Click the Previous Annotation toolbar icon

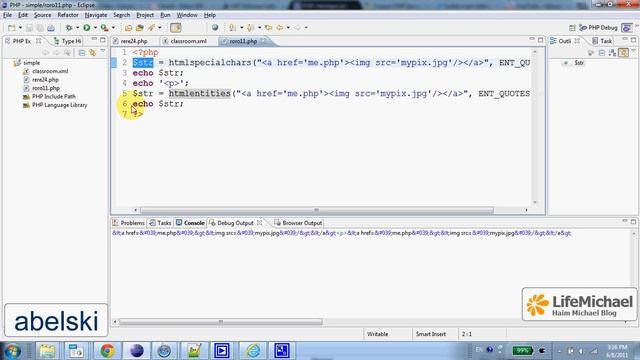(250, 28)
